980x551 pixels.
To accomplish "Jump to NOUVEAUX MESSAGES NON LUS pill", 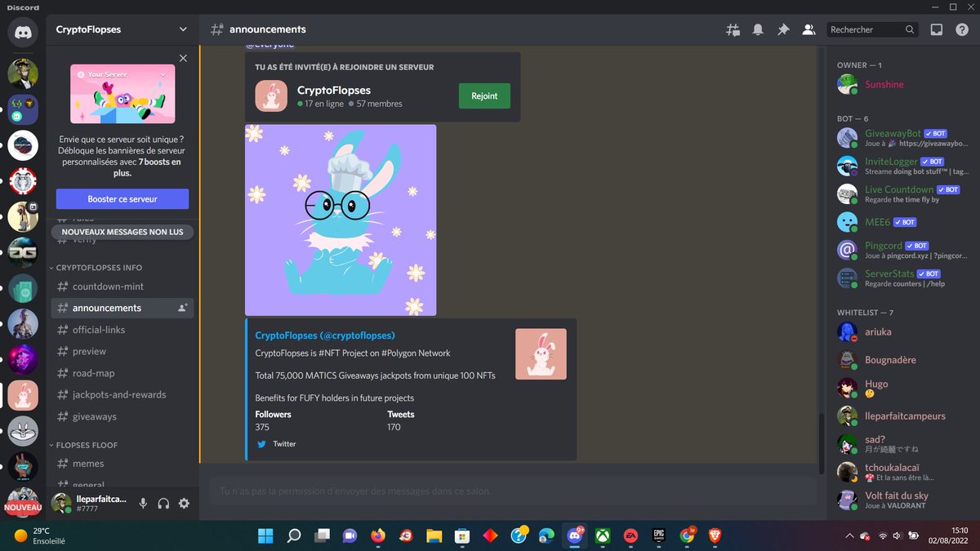I will [123, 232].
